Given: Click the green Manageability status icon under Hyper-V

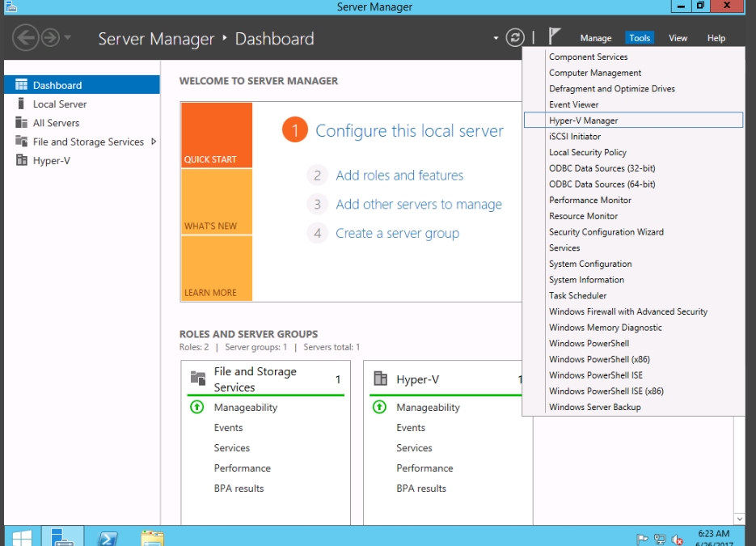Looking at the screenshot, I should tap(379, 408).
